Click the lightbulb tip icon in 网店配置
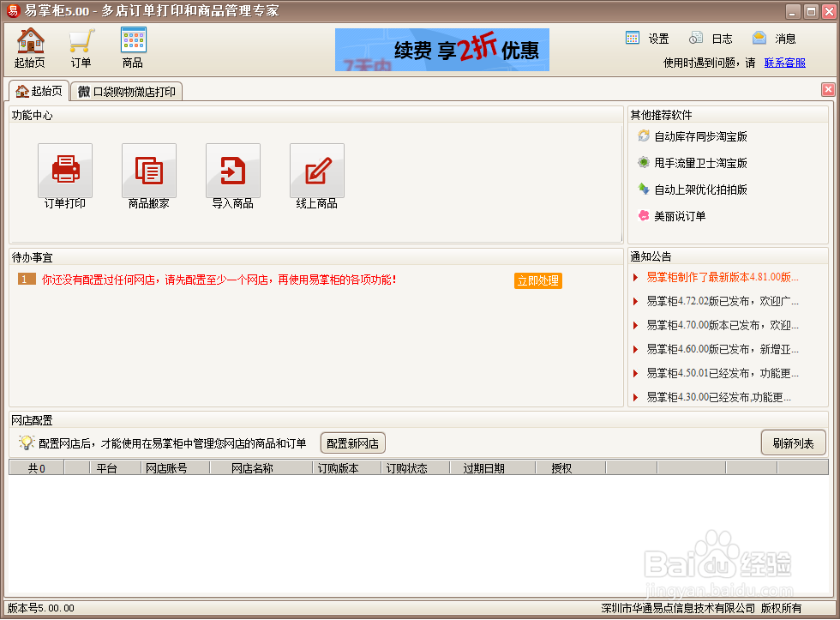The image size is (840, 620). tap(27, 442)
